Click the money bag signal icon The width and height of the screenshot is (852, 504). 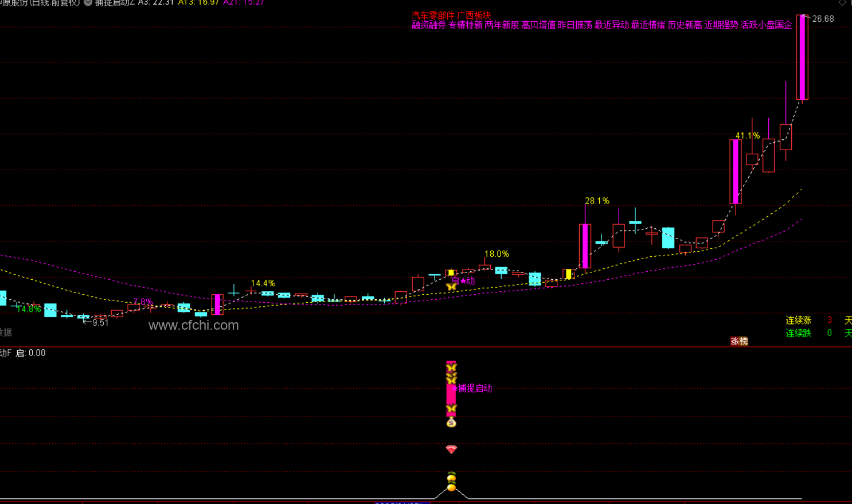click(x=451, y=423)
